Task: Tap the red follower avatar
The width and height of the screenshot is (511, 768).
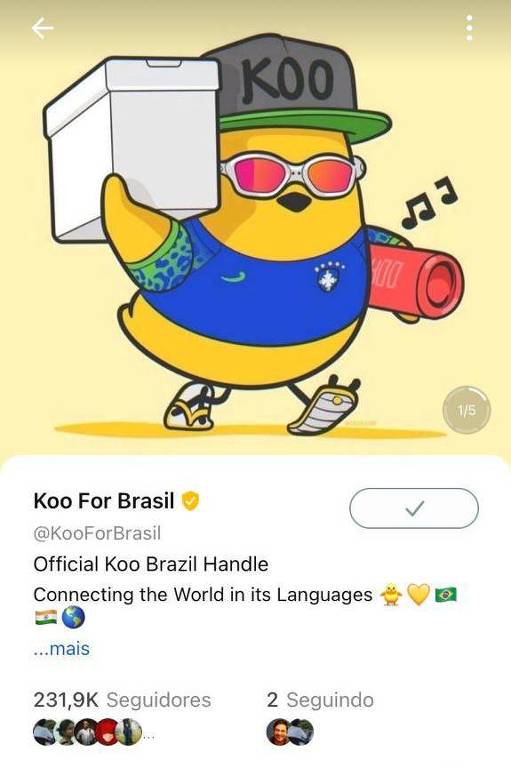Action: tap(108, 732)
